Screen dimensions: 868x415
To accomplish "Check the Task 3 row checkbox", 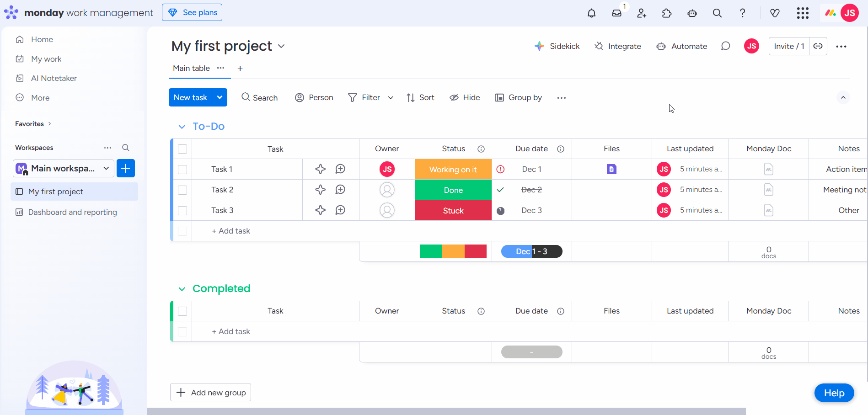I will 182,211.
